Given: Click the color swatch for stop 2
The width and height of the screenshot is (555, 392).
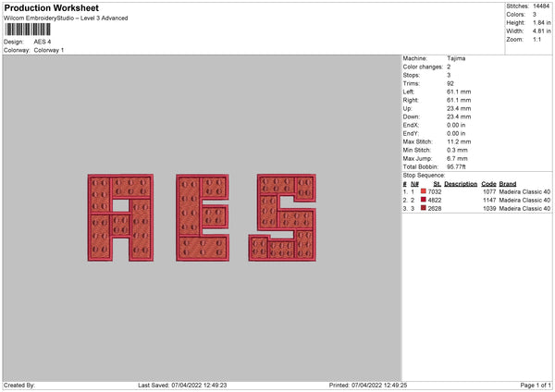Looking at the screenshot, I should tap(423, 200).
